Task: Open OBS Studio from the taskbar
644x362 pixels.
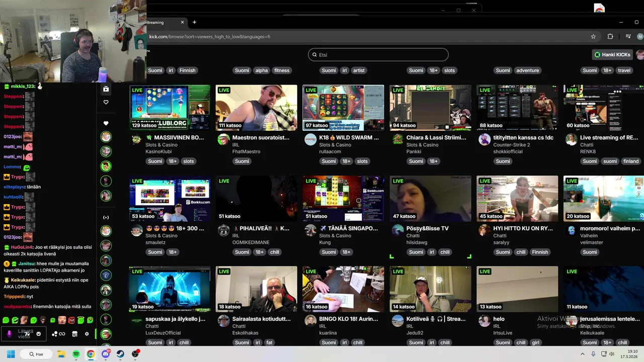Action: click(135, 354)
